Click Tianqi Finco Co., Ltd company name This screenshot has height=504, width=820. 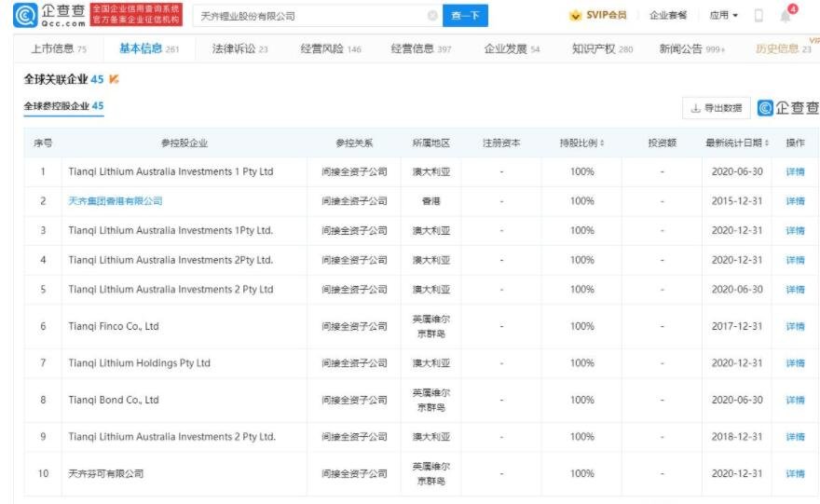(x=114, y=326)
